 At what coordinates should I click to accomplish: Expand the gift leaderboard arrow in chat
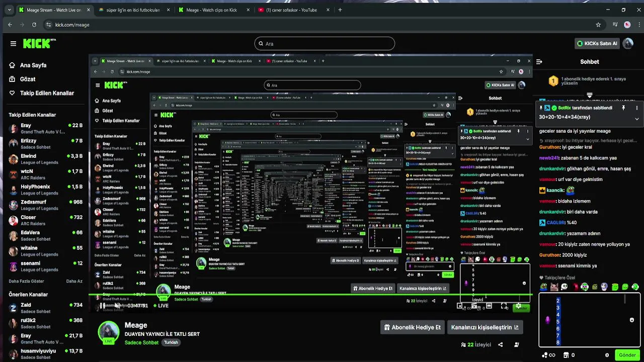pos(590,95)
